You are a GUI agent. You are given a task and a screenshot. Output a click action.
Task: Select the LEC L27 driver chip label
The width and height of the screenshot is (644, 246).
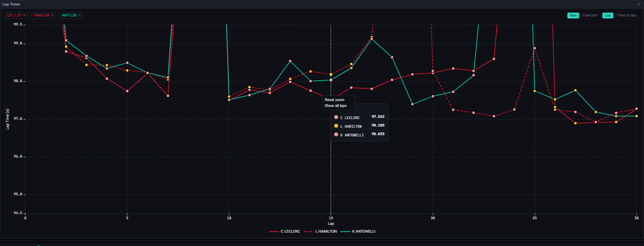pos(15,15)
